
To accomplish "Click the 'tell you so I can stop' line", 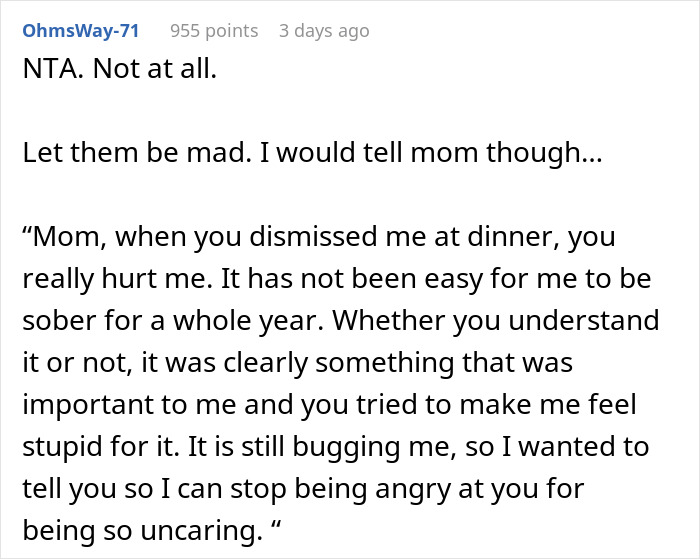I will (303, 488).
